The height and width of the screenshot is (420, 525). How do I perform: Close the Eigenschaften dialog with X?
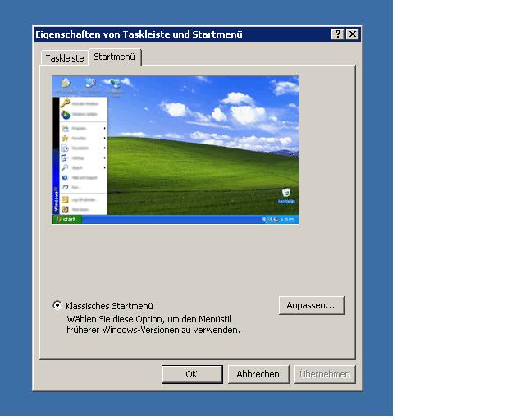coord(353,34)
